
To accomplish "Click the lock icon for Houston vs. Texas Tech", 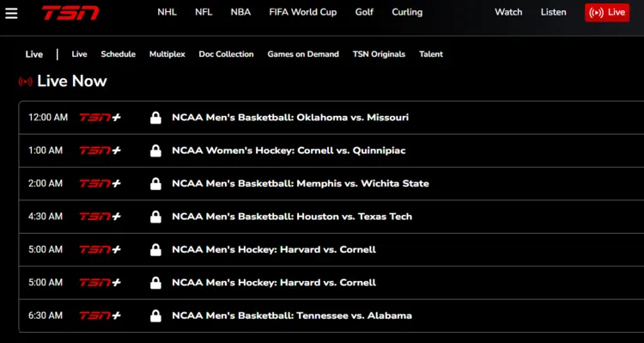I will coord(155,217).
